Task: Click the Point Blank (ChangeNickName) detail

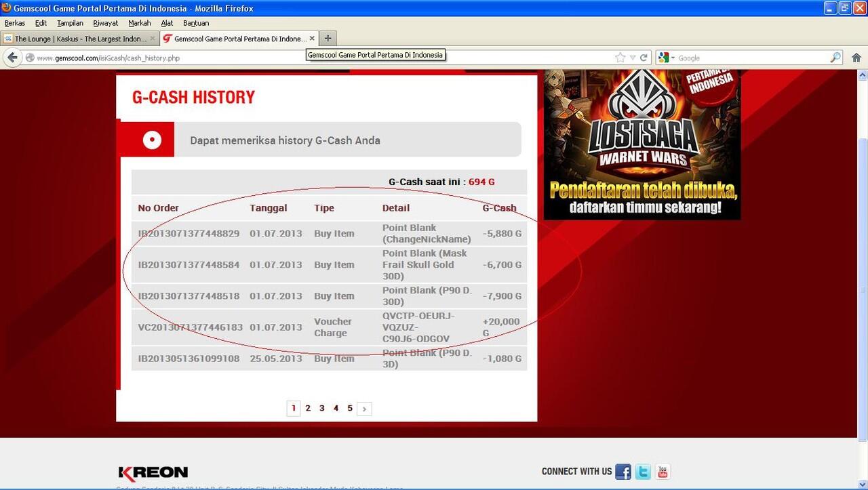Action: 427,234
